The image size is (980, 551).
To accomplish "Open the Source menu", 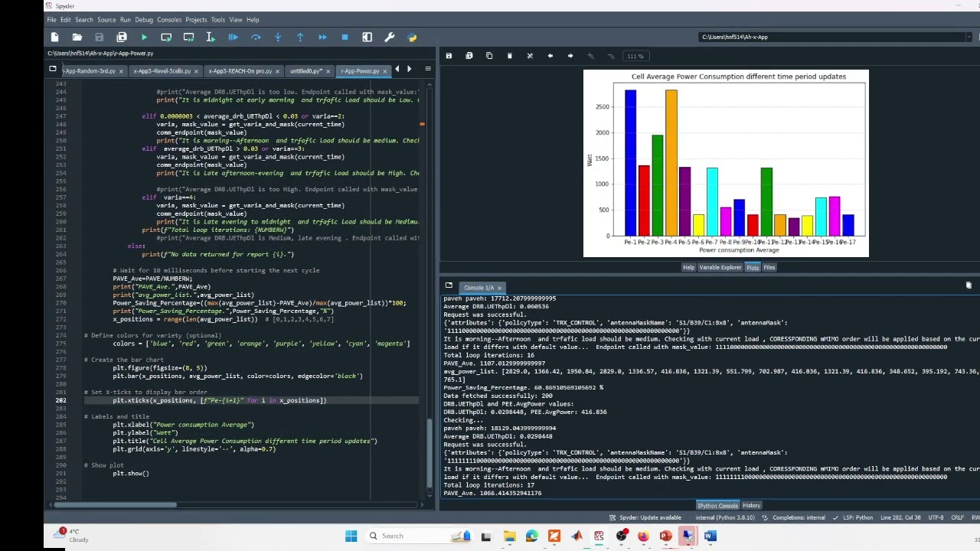I will [x=106, y=20].
